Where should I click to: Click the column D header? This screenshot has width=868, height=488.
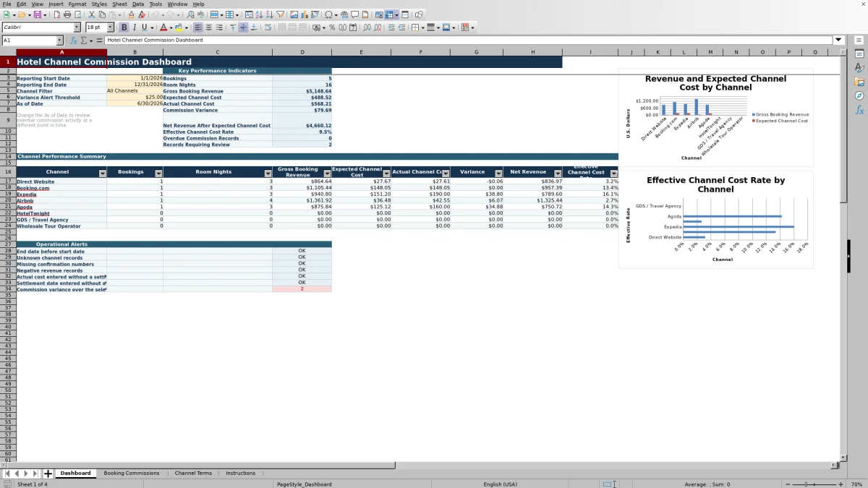click(x=302, y=52)
